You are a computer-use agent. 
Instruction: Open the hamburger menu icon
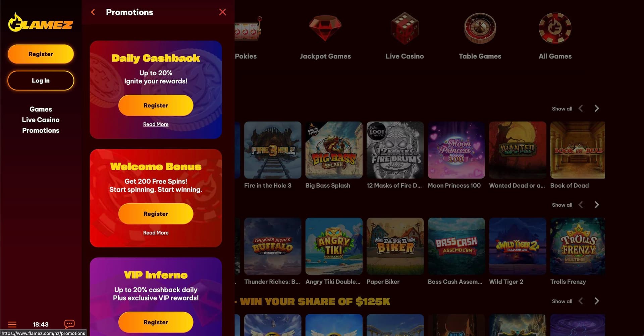[12, 324]
